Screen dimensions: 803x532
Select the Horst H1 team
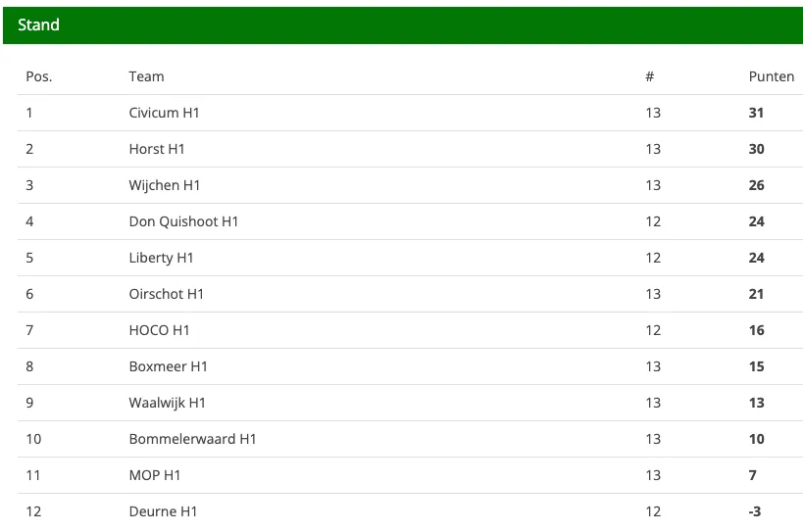157,149
